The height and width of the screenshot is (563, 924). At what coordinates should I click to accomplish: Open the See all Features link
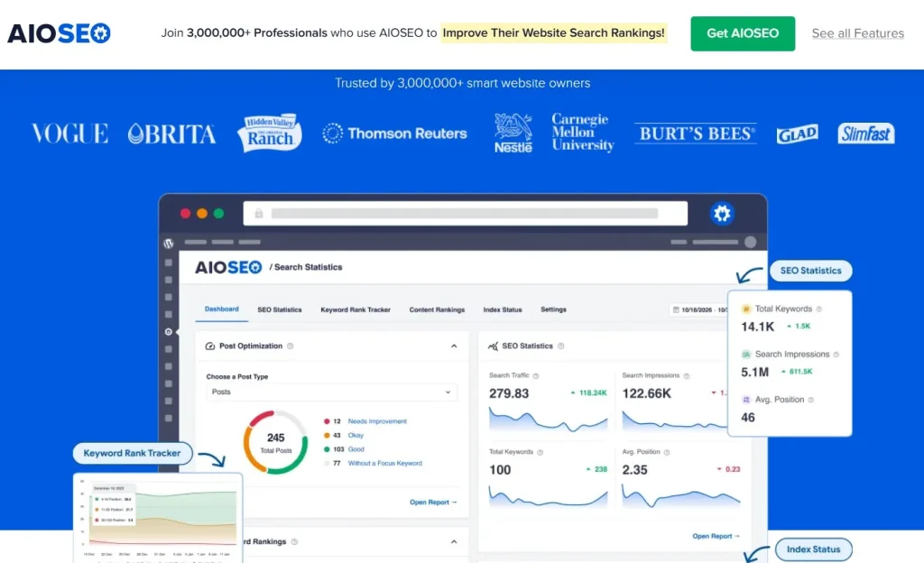(x=856, y=33)
